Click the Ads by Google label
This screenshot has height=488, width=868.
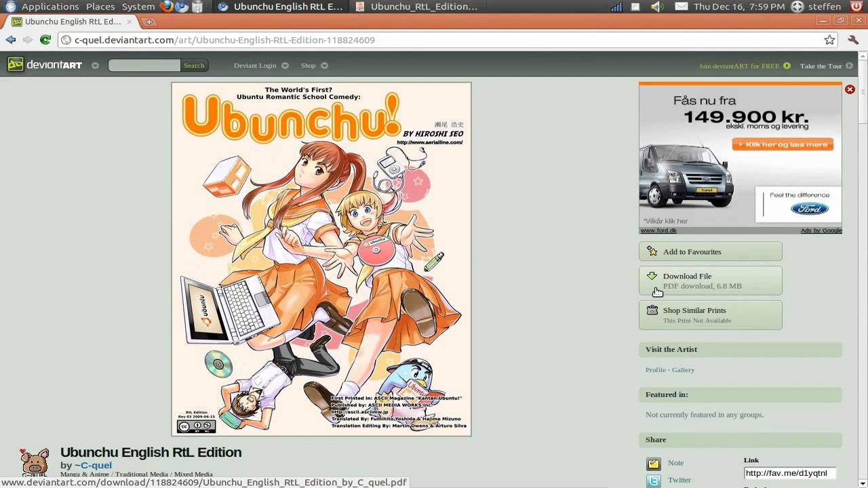[821, 230]
